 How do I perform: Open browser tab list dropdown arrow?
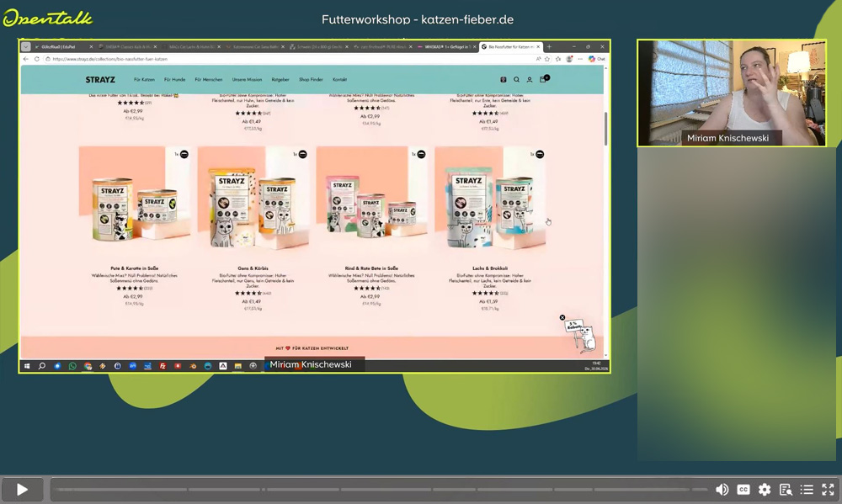tap(26, 46)
